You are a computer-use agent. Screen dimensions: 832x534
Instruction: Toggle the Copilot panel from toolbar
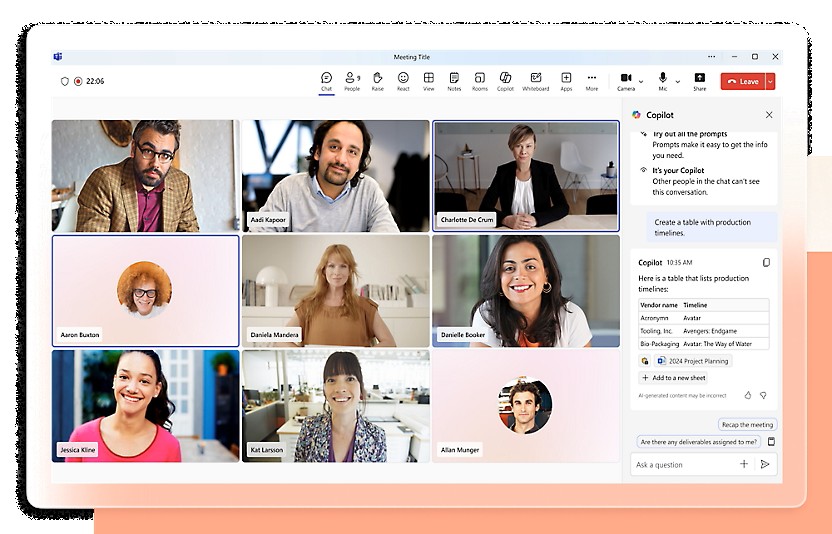(505, 82)
